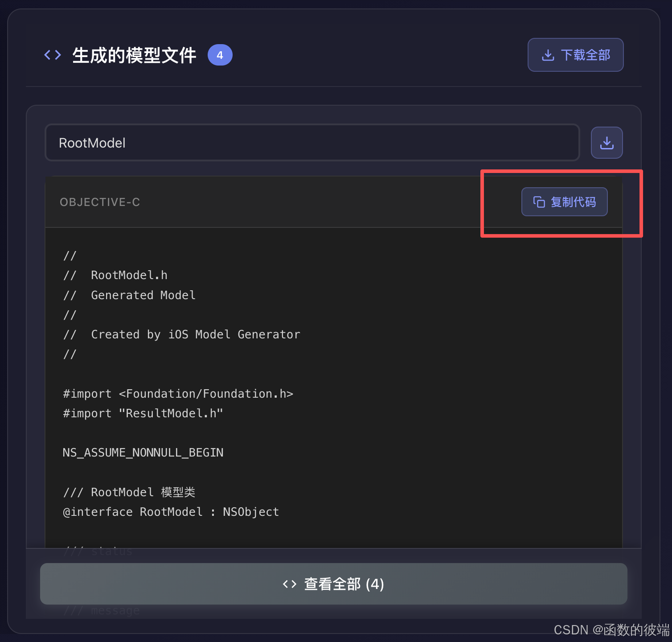Click the copy icon inside 复制代码 button
Screen dimensions: 672x642
(x=539, y=202)
